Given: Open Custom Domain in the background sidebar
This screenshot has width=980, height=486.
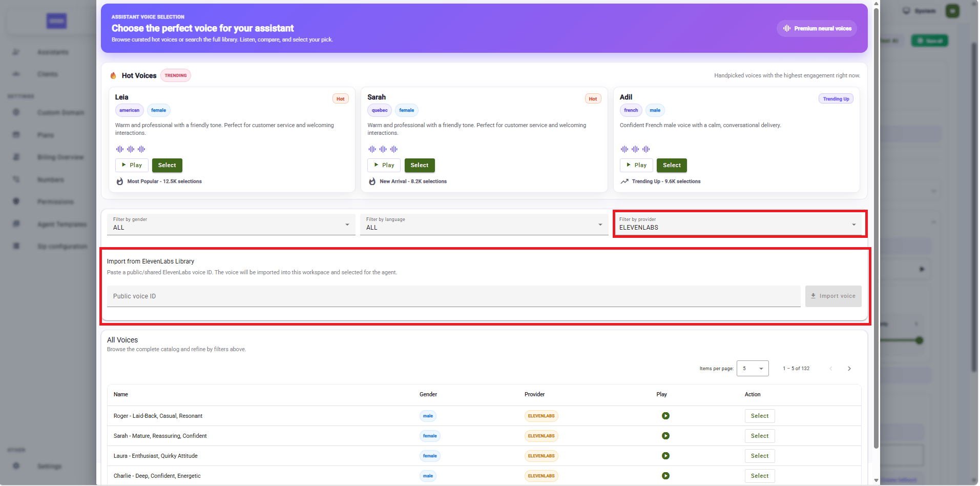Looking at the screenshot, I should tap(61, 112).
